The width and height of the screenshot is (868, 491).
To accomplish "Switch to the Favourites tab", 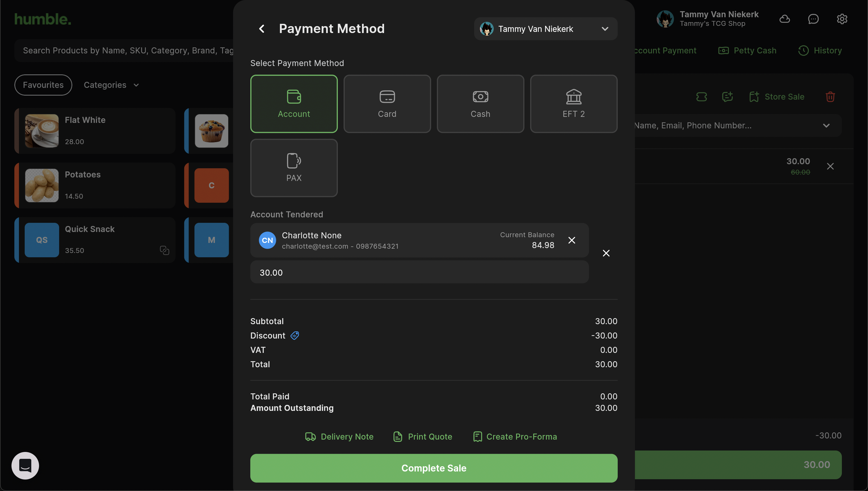I will point(43,85).
